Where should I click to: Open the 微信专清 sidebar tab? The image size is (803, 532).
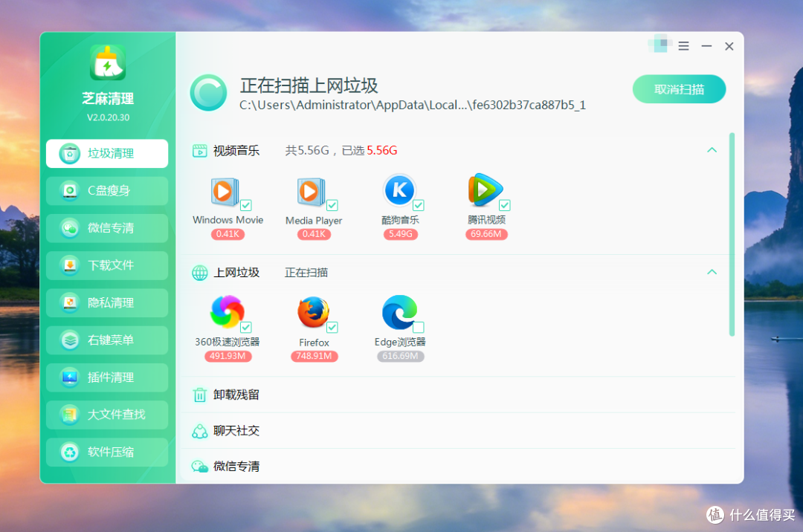point(107,228)
